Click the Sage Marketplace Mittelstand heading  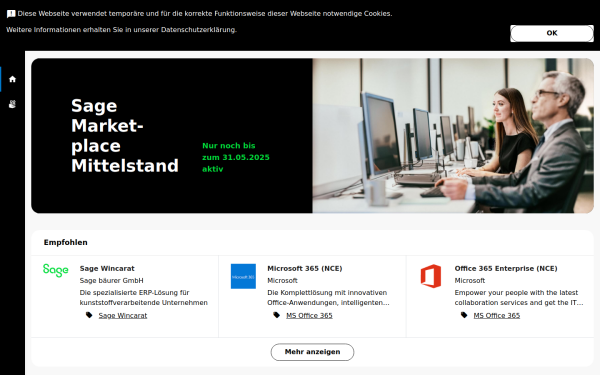pos(125,135)
